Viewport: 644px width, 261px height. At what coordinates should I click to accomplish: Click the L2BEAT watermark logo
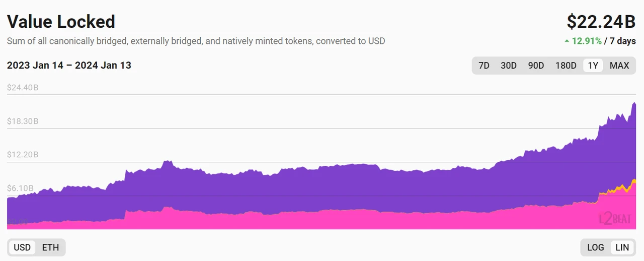tap(614, 219)
